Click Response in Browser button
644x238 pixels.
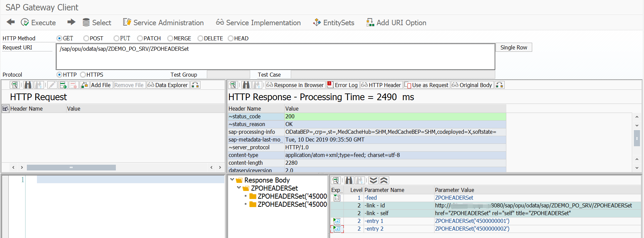click(x=295, y=85)
